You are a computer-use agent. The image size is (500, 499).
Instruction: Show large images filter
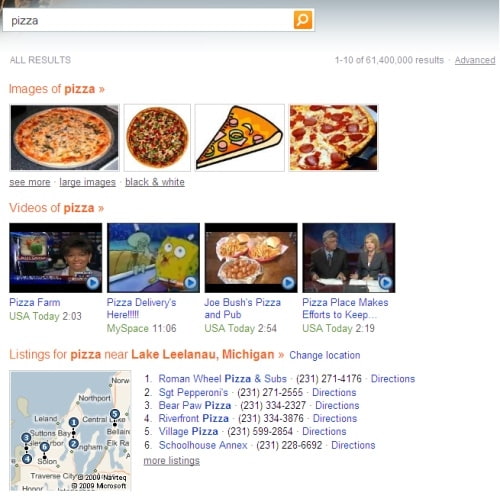pyautogui.click(x=87, y=182)
